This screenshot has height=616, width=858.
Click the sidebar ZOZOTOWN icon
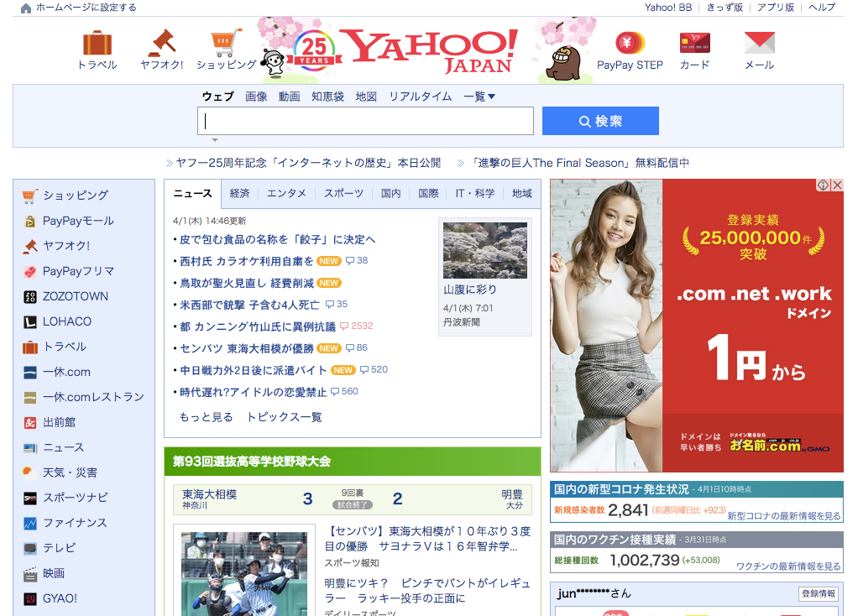coord(29,296)
